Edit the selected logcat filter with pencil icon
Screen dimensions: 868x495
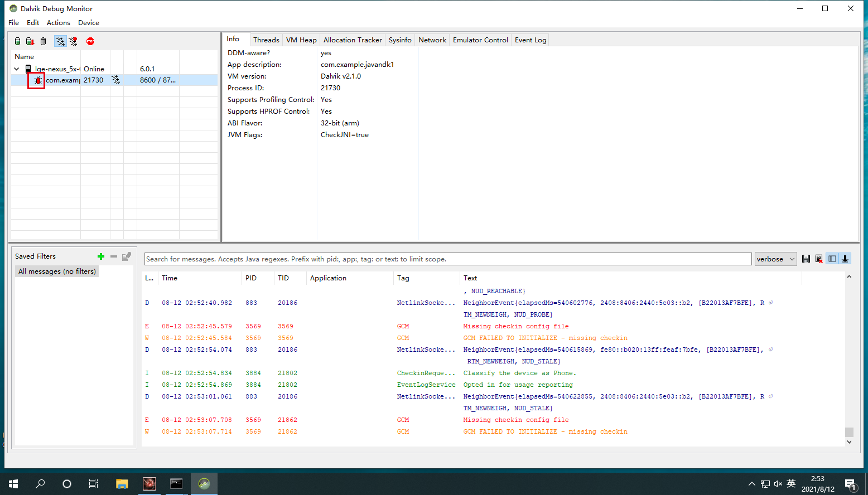[x=127, y=256]
